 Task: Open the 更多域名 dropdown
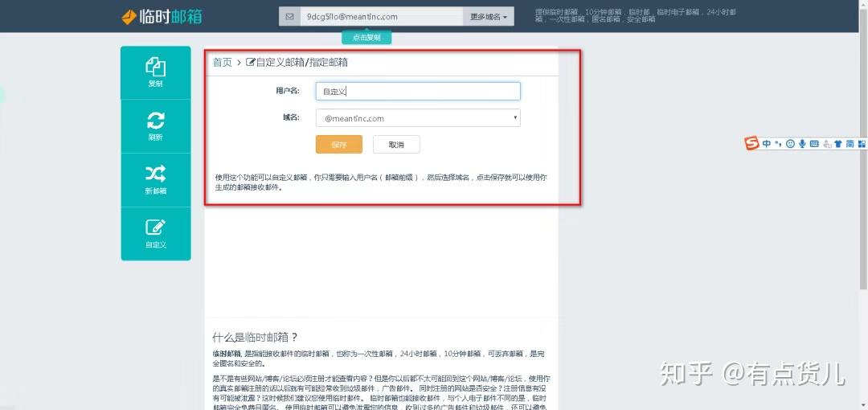pyautogui.click(x=489, y=17)
